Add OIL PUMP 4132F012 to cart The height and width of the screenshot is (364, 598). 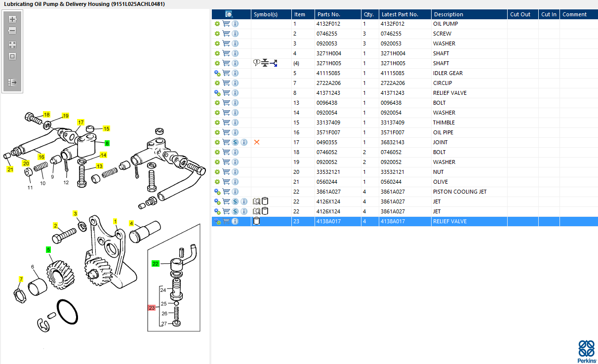[x=226, y=24]
